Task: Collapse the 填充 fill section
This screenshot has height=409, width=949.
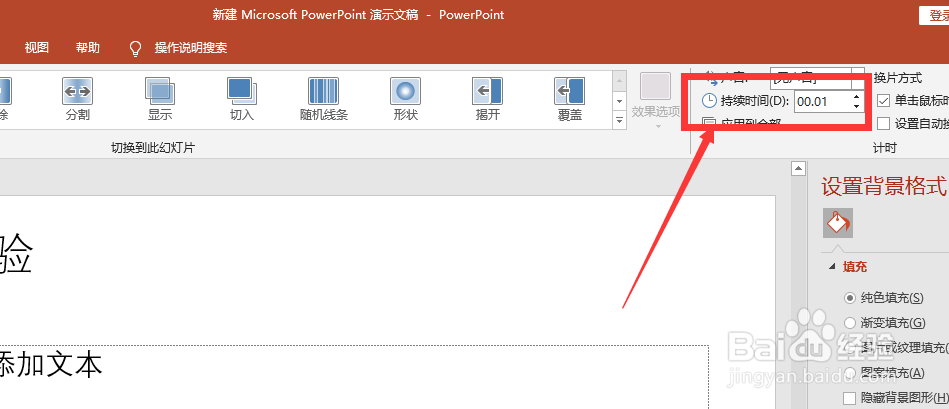Action: click(x=833, y=267)
